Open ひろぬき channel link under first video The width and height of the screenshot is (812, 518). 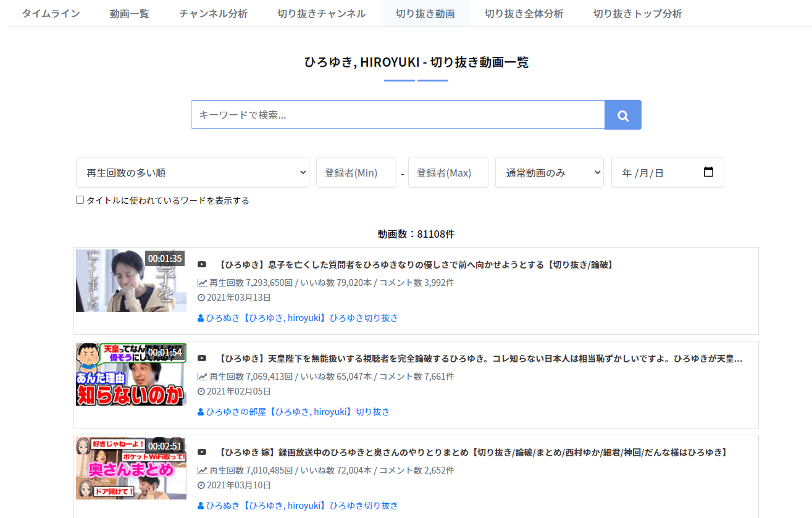(302, 318)
